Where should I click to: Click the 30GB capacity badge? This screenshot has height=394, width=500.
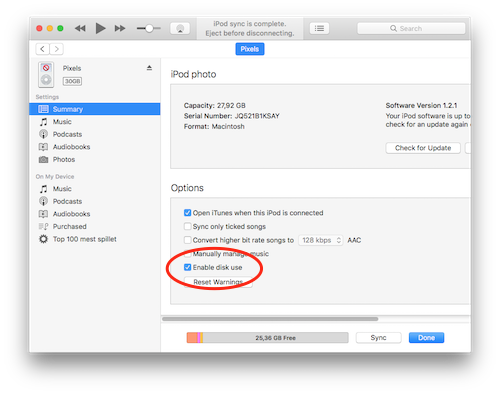(x=72, y=81)
